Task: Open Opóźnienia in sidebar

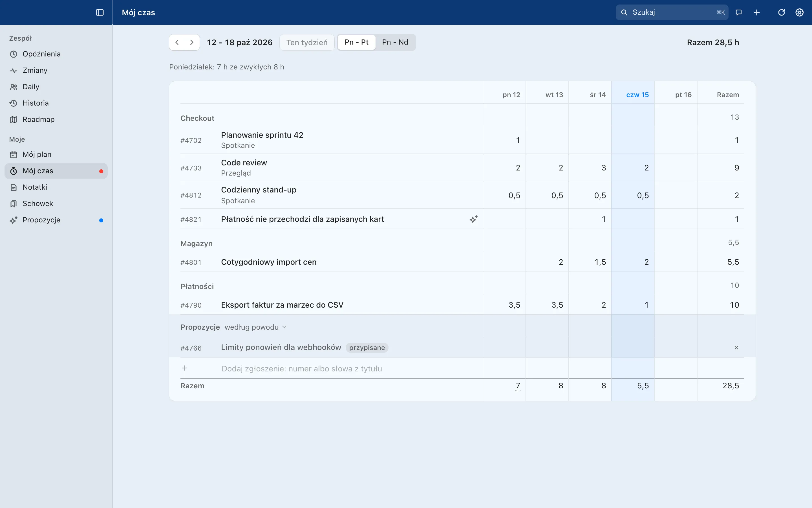Action: click(x=56, y=54)
